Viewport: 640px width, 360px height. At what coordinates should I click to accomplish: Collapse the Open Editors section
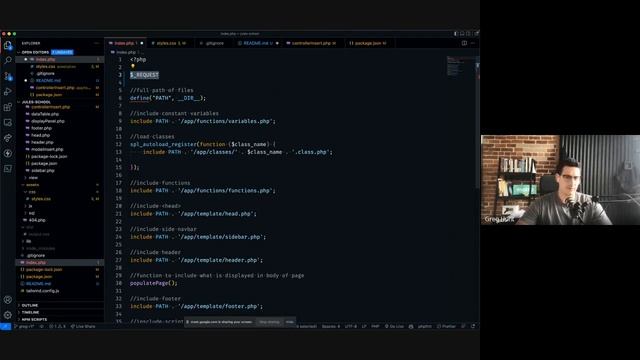pos(35,52)
